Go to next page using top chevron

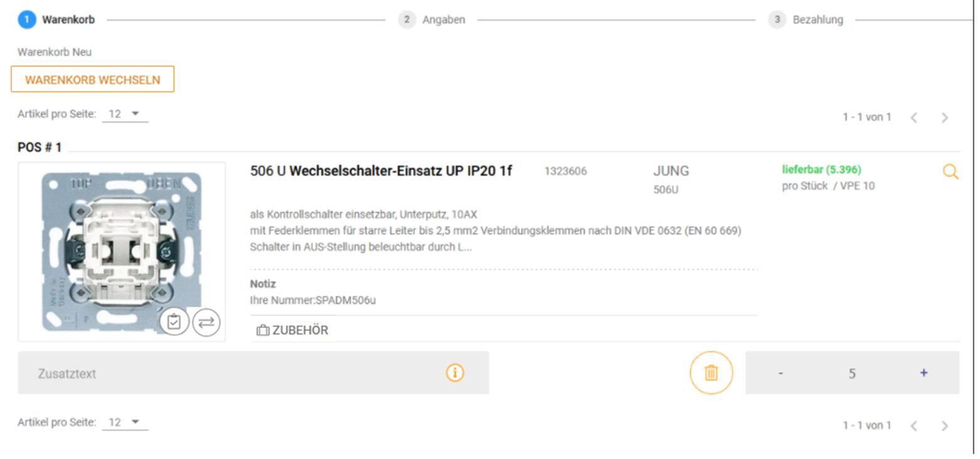[944, 118]
